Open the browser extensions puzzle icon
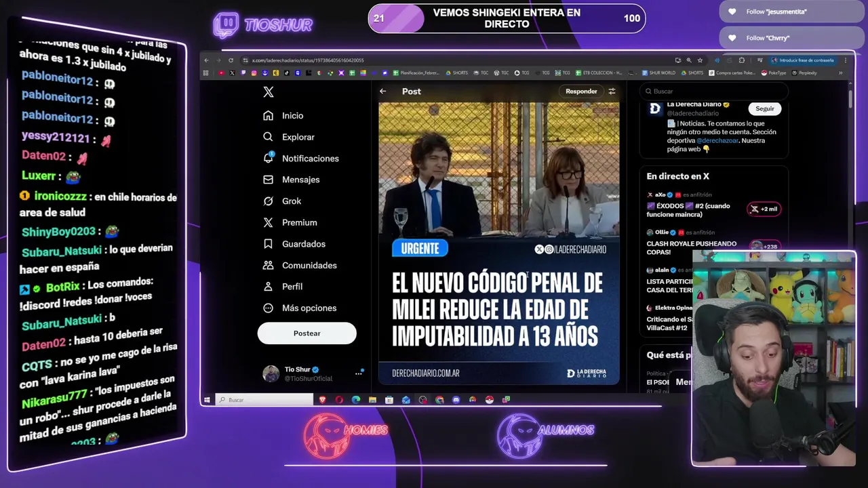868x488 pixels. coord(742,60)
